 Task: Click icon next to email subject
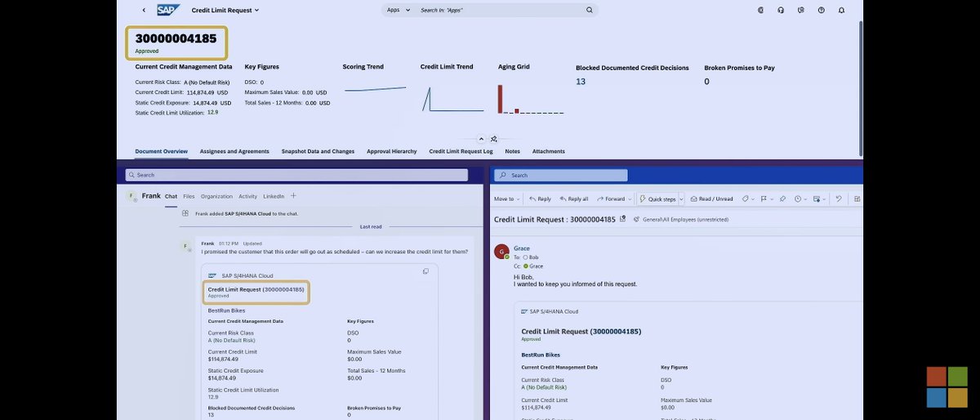623,219
